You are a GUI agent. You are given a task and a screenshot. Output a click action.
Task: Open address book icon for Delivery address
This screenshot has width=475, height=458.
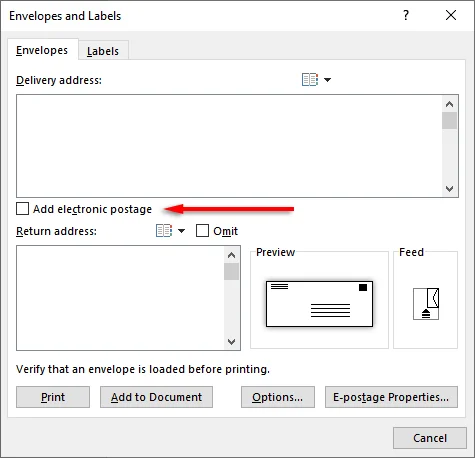[x=310, y=80]
